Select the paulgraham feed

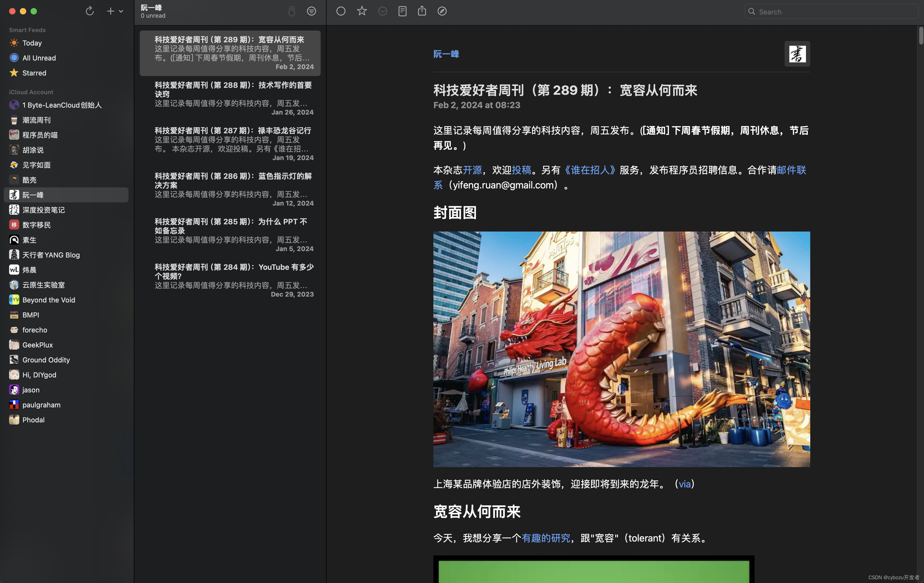[x=41, y=405]
